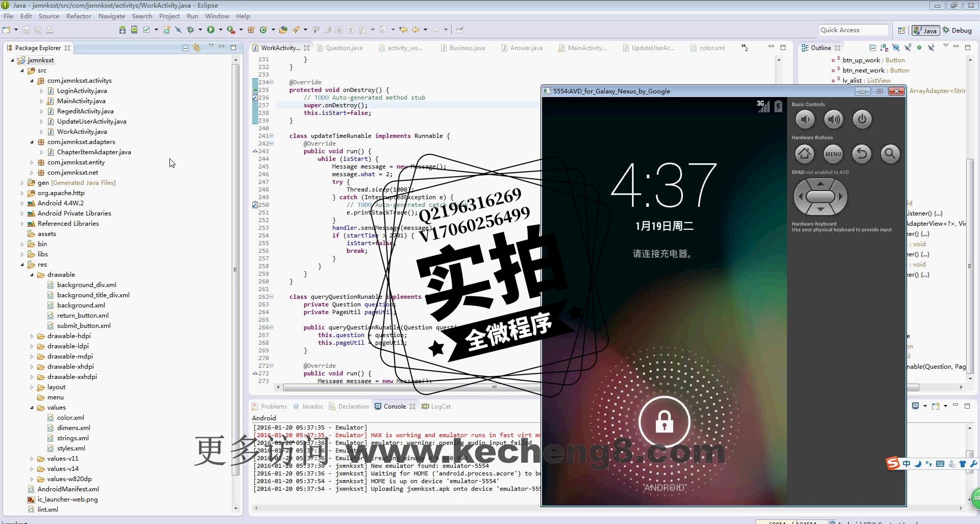Switch to the LogCat tab

tap(436, 407)
